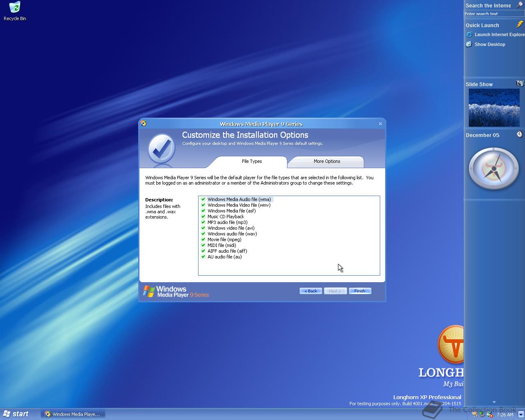Uncheck MIDI file (midi)
The image size is (525, 420).
pos(203,245)
